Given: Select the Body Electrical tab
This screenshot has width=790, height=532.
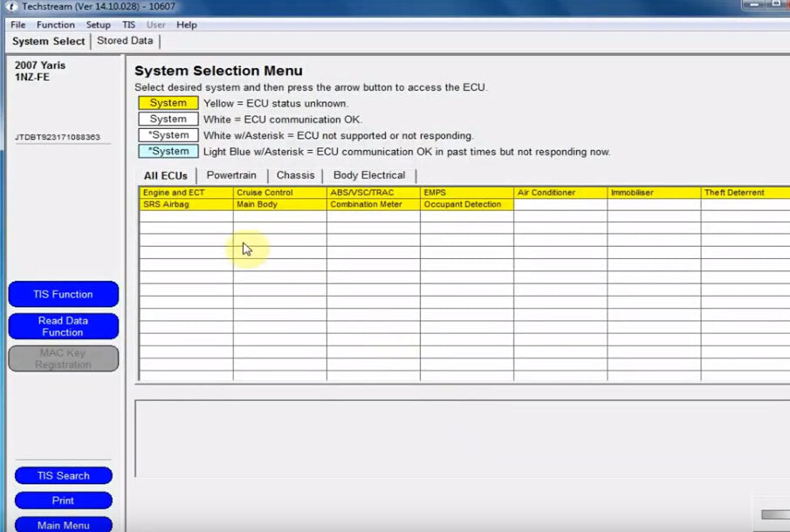Looking at the screenshot, I should [369, 175].
